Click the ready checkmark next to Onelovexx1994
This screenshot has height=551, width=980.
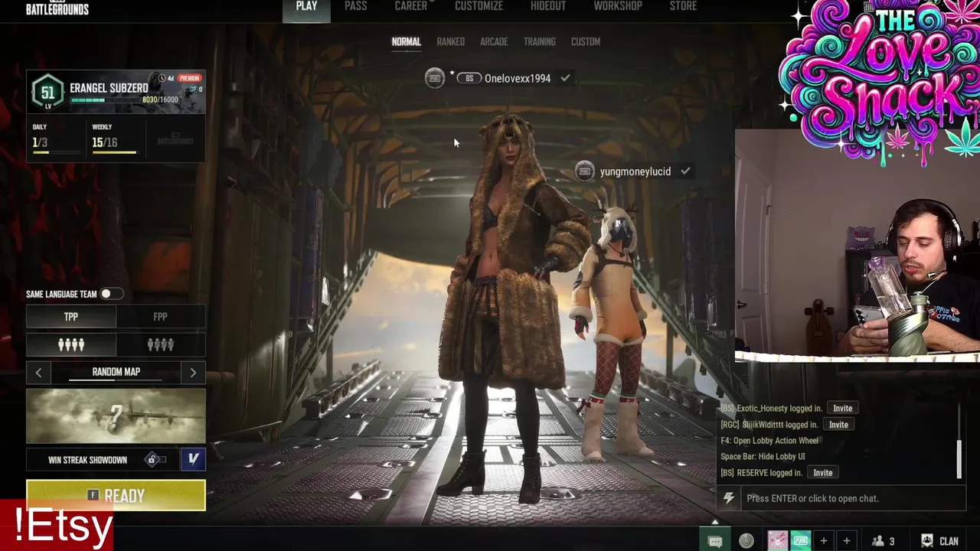coord(565,78)
